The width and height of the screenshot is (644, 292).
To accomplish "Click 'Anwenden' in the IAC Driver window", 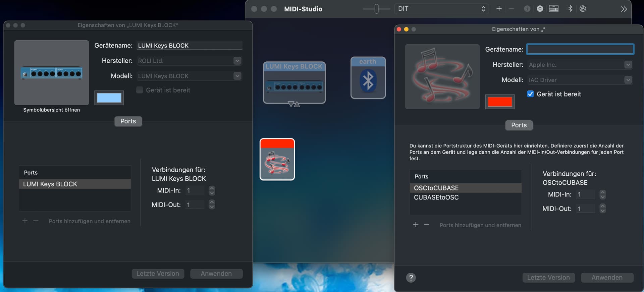I will pyautogui.click(x=607, y=278).
